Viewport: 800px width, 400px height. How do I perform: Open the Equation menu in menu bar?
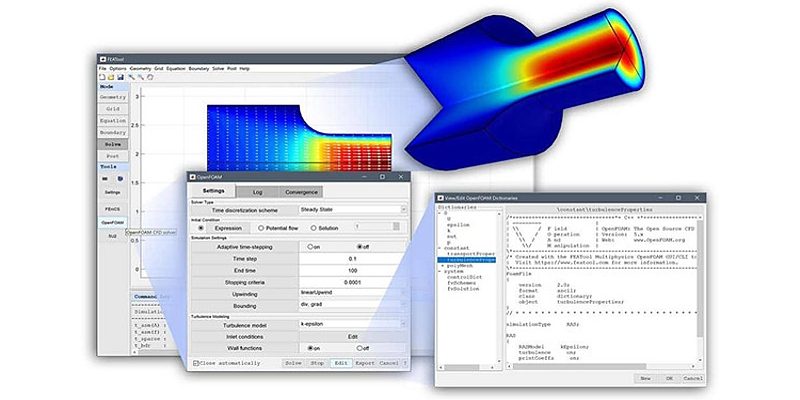tap(176, 68)
